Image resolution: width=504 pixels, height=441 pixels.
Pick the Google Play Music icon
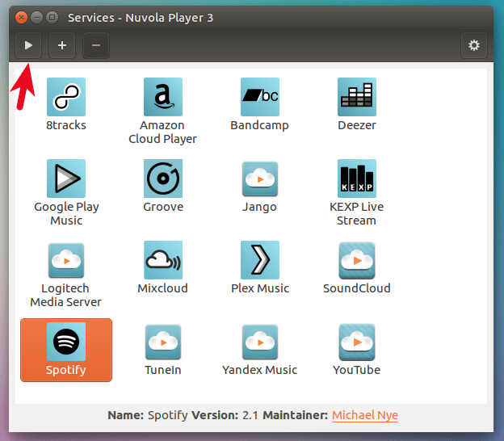[66, 179]
